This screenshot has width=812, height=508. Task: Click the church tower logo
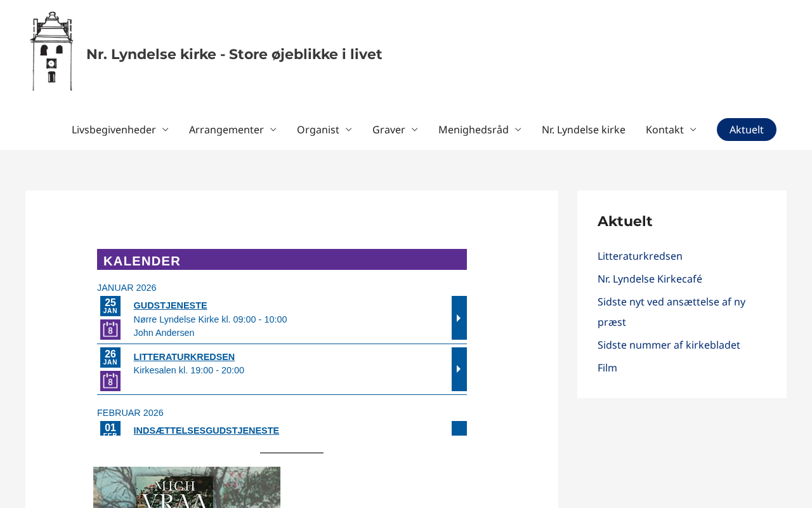point(51,51)
